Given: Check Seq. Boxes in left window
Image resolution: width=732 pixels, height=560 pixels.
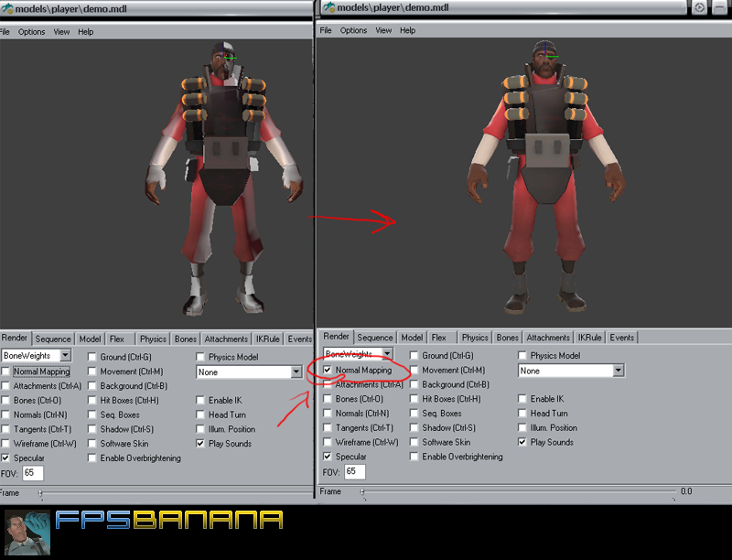Looking at the screenshot, I should pos(92,415).
